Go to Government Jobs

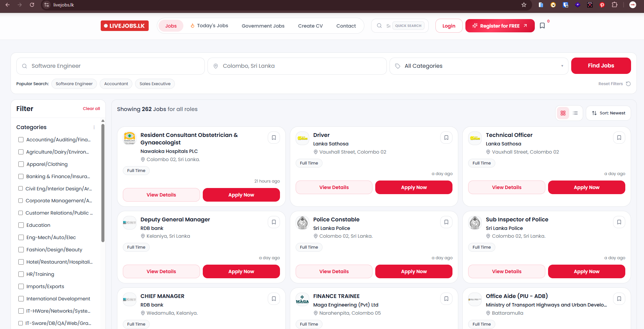pyautogui.click(x=263, y=26)
